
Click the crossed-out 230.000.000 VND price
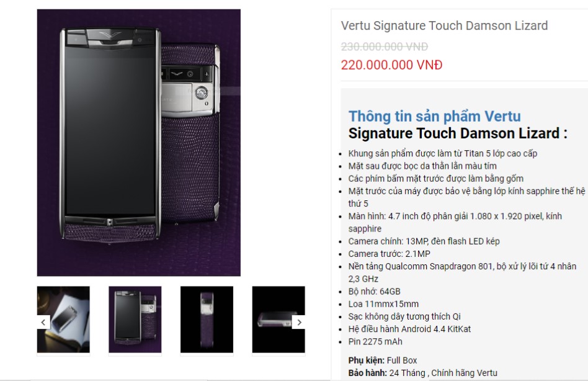click(x=385, y=47)
